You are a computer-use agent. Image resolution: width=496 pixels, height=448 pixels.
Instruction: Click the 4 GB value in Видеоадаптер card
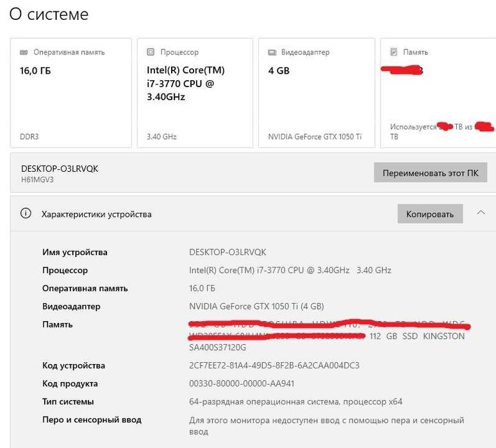[x=279, y=71]
